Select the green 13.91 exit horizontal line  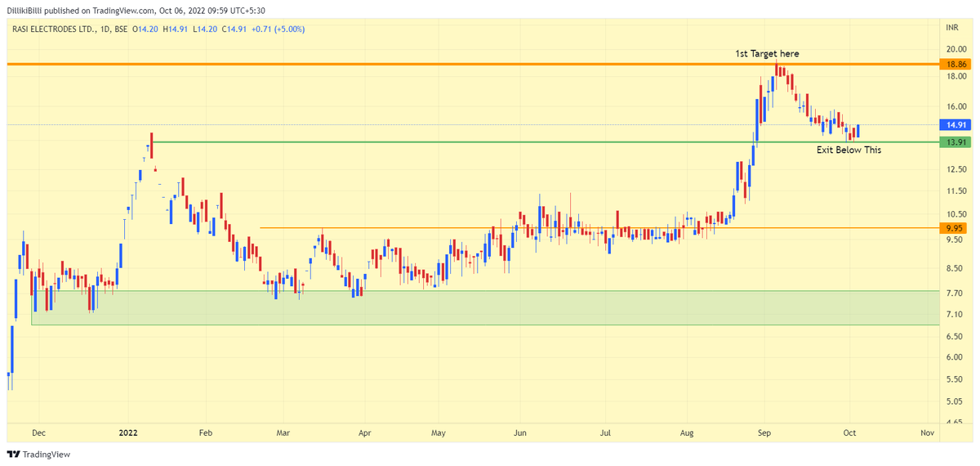(546, 142)
